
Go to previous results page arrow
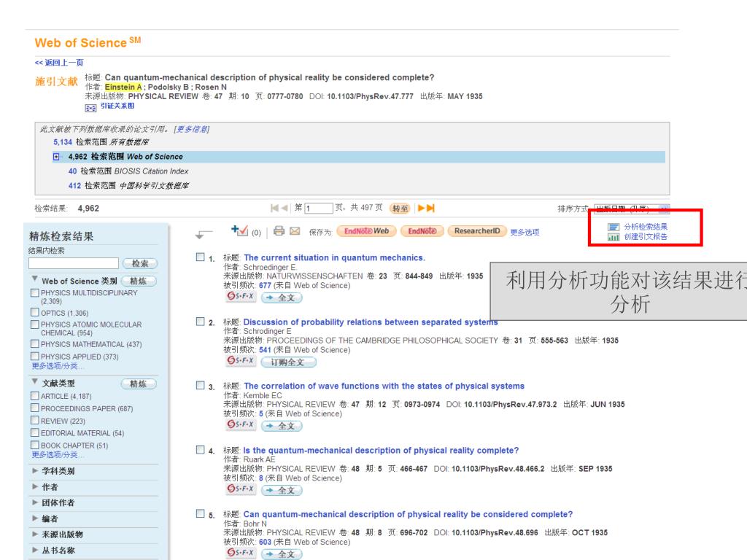[285, 208]
